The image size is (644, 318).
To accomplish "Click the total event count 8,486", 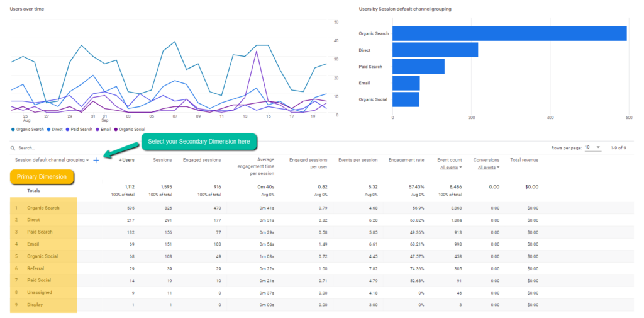I will coord(456,187).
